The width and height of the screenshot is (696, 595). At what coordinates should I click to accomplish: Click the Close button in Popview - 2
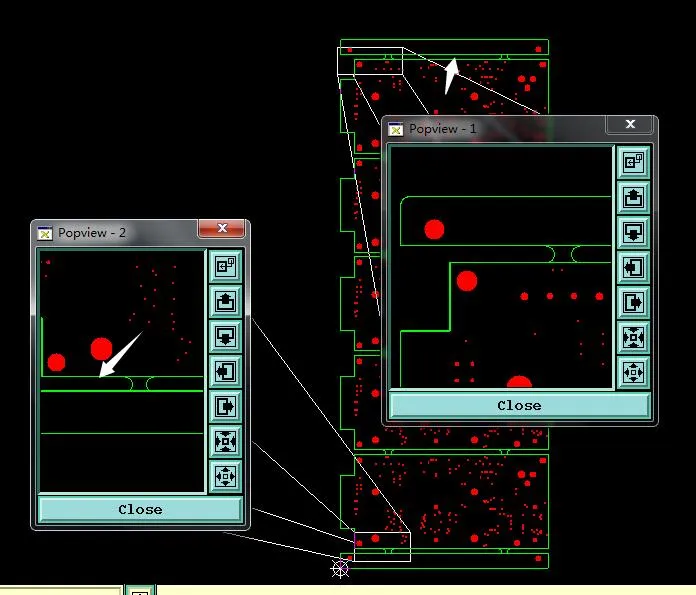tap(140, 509)
